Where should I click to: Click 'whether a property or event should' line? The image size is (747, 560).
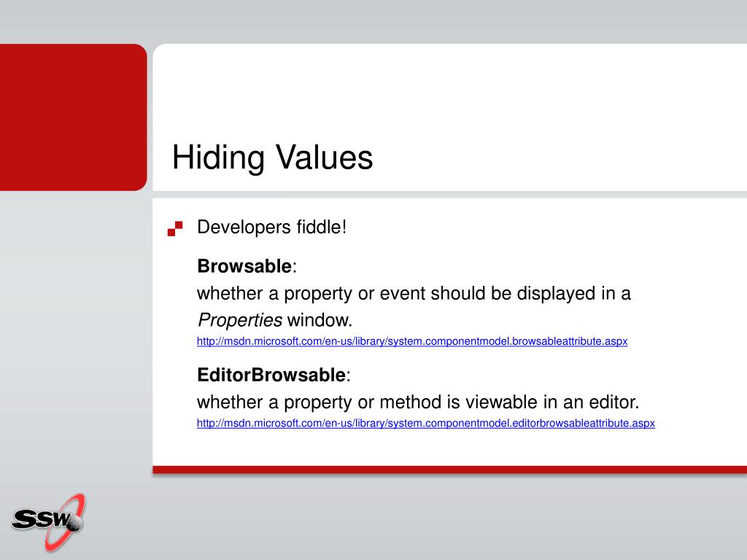tap(414, 294)
